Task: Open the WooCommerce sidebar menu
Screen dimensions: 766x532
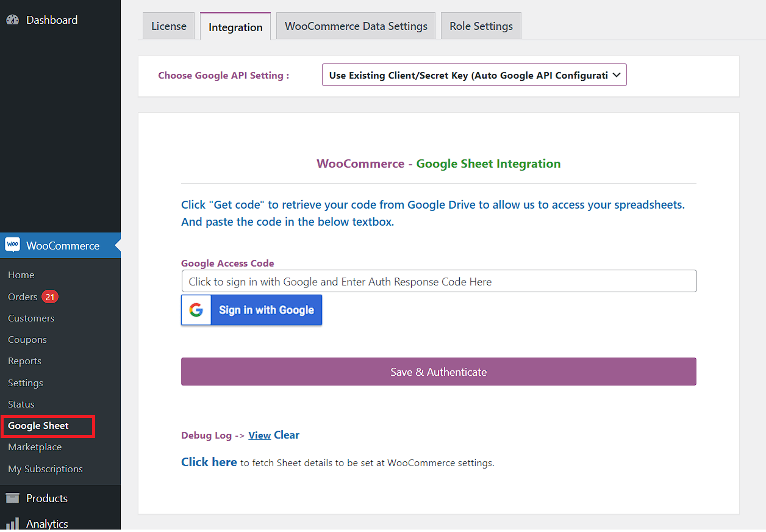Action: pyautogui.click(x=60, y=245)
